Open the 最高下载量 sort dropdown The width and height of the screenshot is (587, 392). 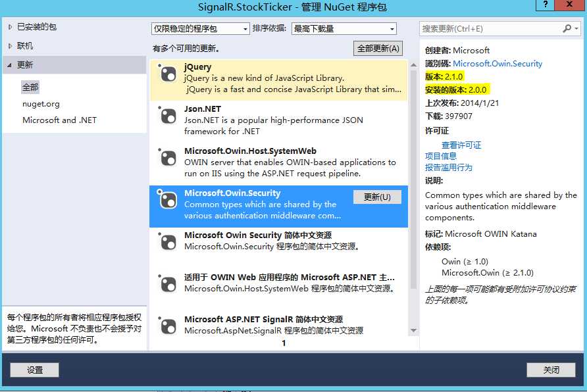point(344,29)
